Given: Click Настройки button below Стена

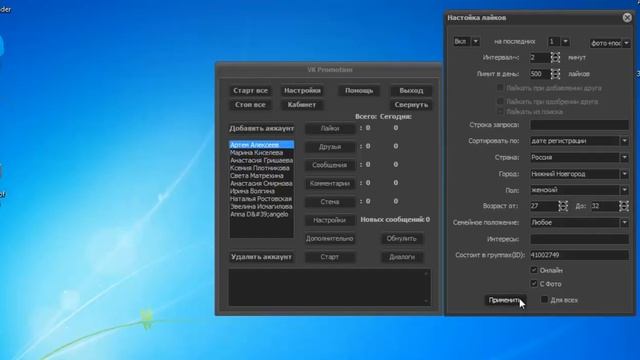Looking at the screenshot, I should 330,220.
